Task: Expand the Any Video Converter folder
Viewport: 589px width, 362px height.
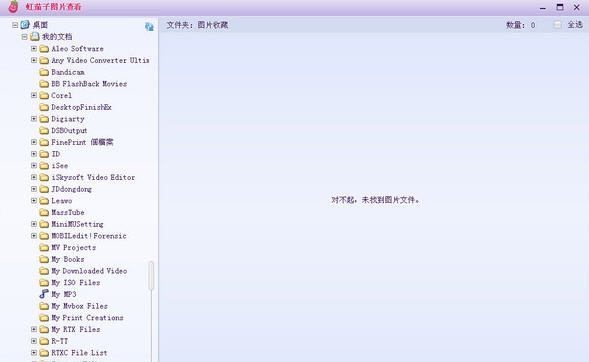Action: pyautogui.click(x=34, y=60)
